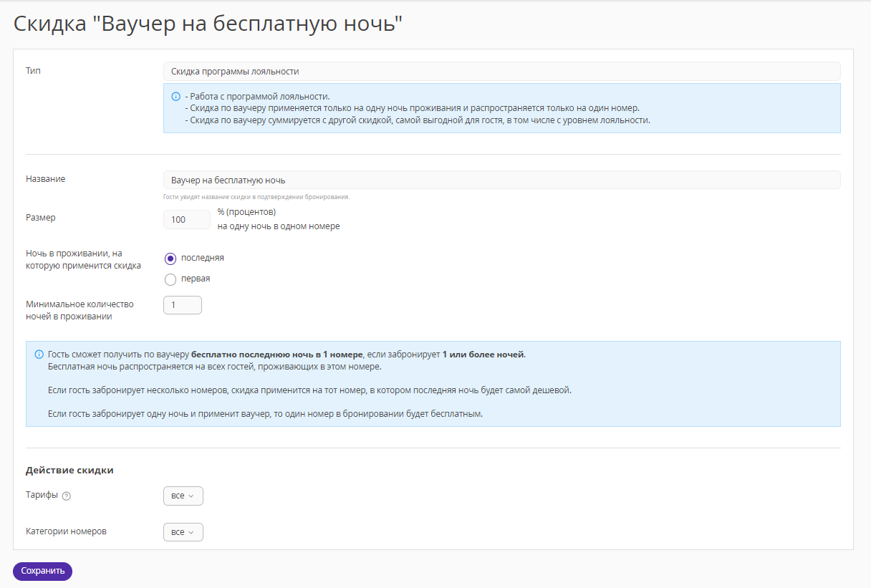The height and width of the screenshot is (588, 871).
Task: Click the '% (процентов)' label
Action: (x=246, y=212)
